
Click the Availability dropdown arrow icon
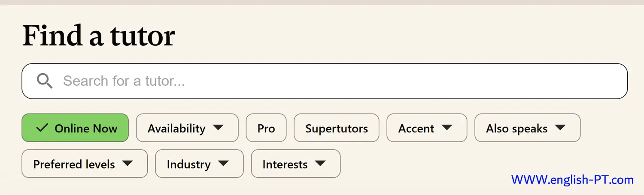(x=218, y=128)
